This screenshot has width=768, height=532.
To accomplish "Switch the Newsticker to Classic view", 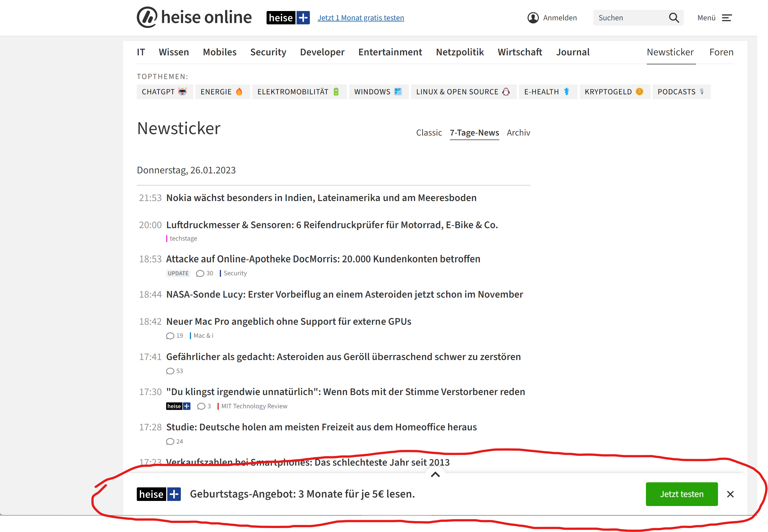I will (429, 132).
